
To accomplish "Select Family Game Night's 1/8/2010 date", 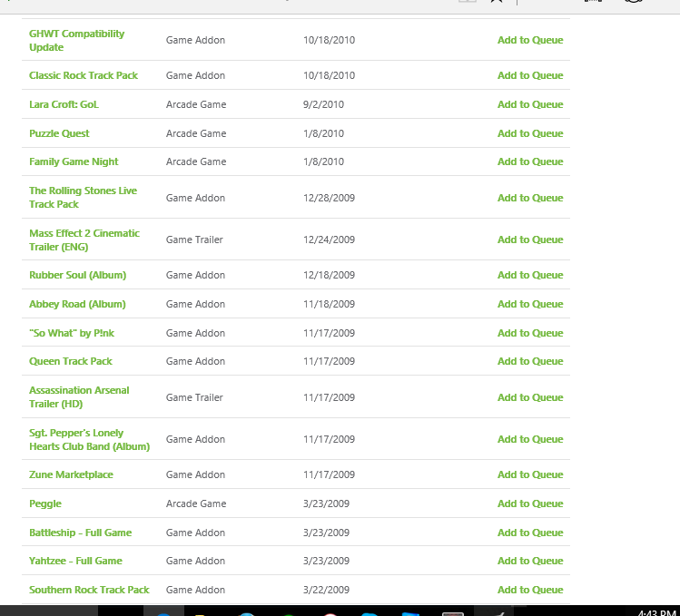I will [323, 161].
